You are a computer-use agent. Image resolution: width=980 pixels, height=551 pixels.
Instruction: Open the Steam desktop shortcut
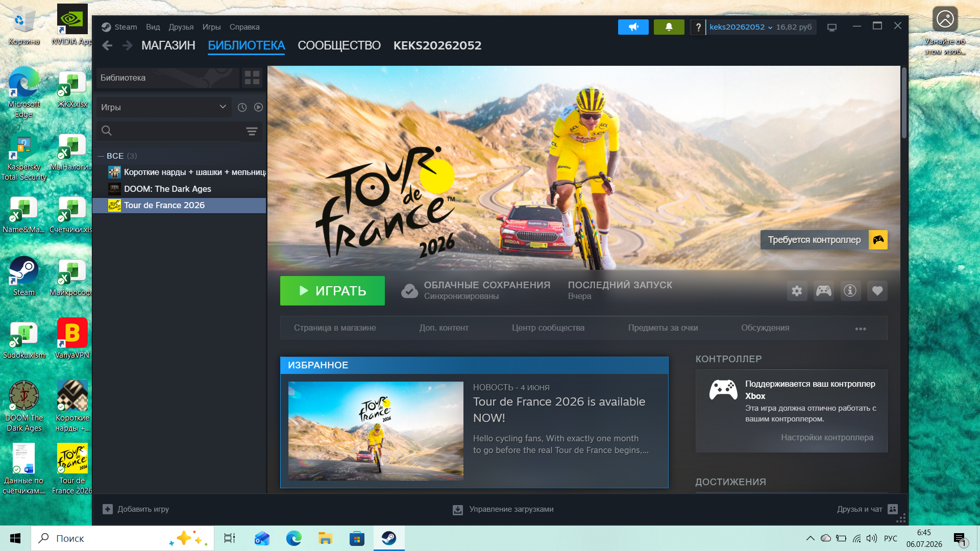24,276
